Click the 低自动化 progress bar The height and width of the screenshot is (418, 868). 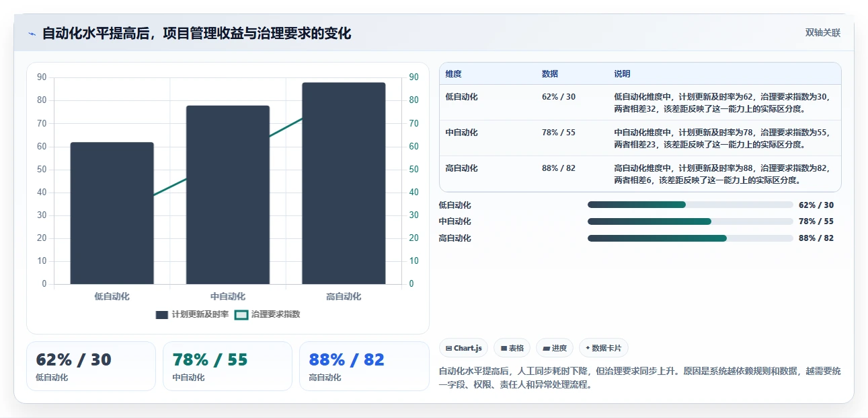pyautogui.click(x=691, y=205)
